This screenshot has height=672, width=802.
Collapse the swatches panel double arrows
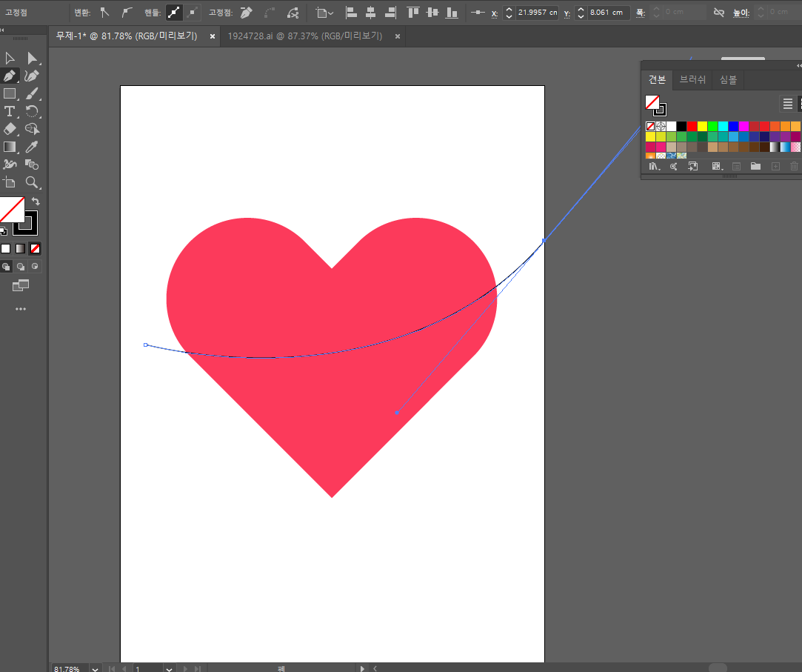799,65
